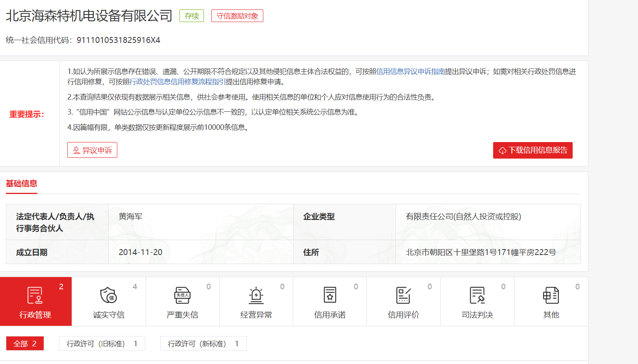The image size is (638, 364).
Task: Open the 信用信息异议申诉指南 link
Action: pos(411,72)
